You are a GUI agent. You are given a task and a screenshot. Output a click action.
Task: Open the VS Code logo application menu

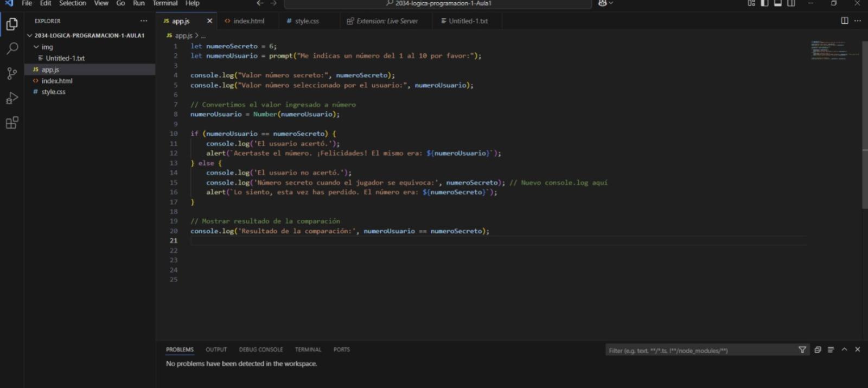[9, 3]
